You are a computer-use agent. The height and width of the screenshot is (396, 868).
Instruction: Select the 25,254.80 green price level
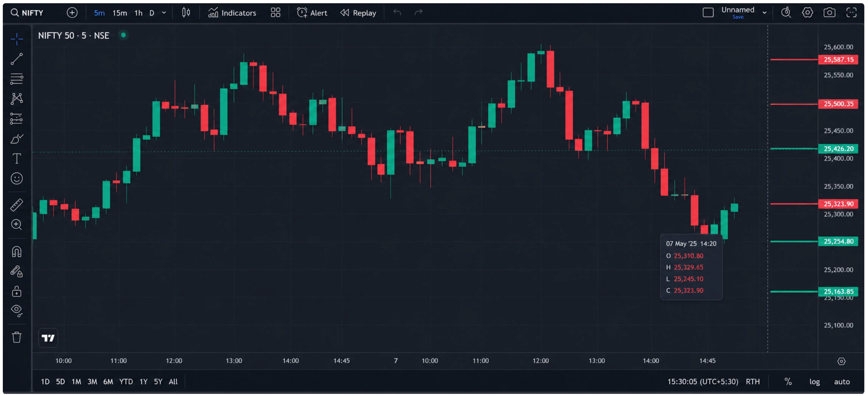838,241
